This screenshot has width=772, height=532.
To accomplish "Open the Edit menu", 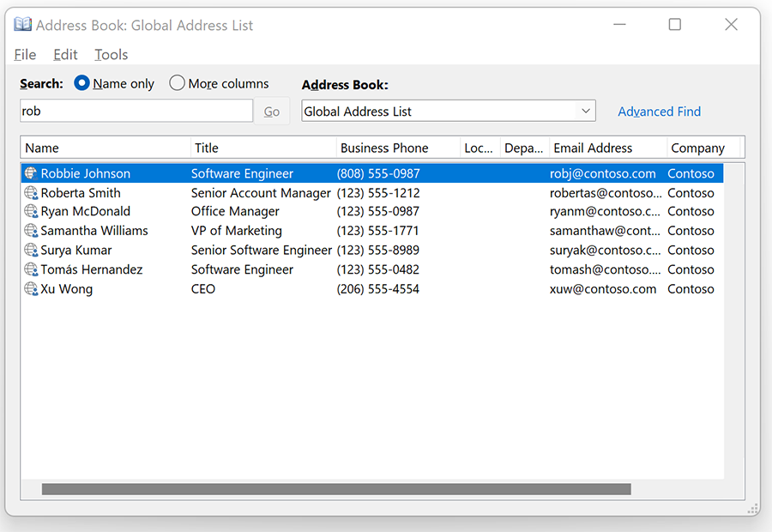I will 65,54.
